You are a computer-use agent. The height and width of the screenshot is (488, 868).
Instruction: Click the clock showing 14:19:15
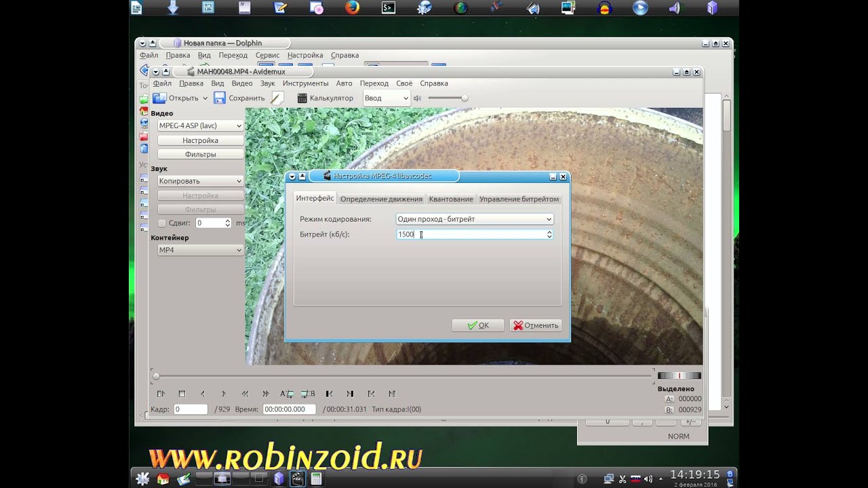(695, 474)
